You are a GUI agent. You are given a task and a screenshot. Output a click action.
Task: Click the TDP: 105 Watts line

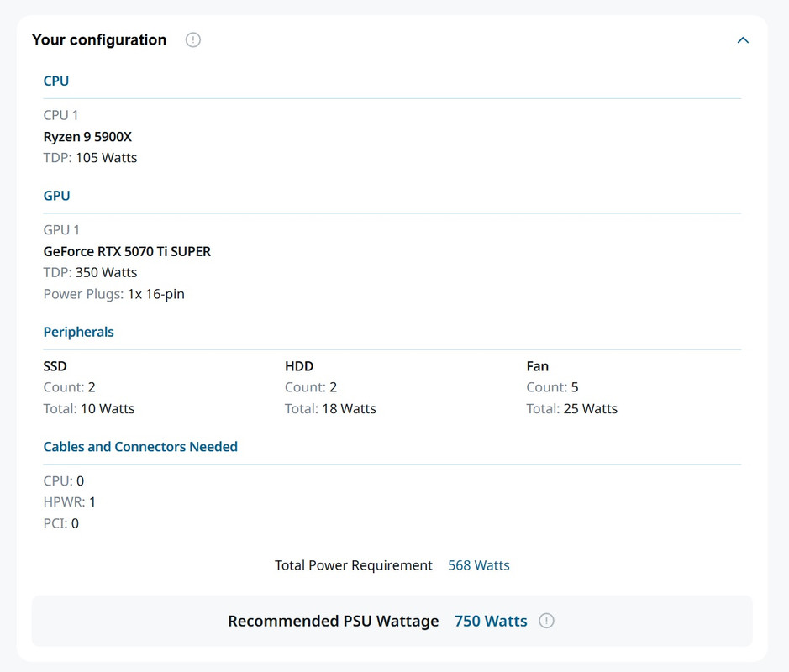coord(90,158)
